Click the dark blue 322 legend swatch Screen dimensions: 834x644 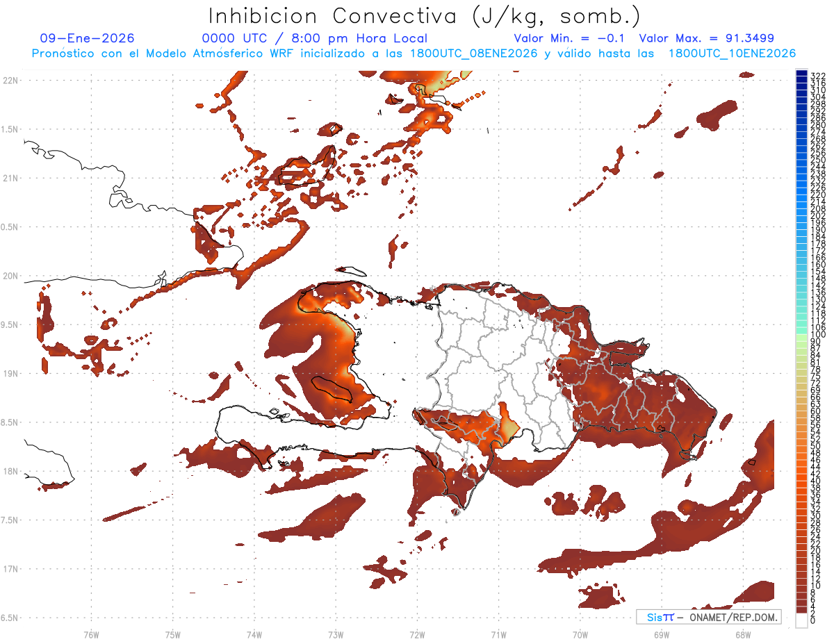pos(801,74)
